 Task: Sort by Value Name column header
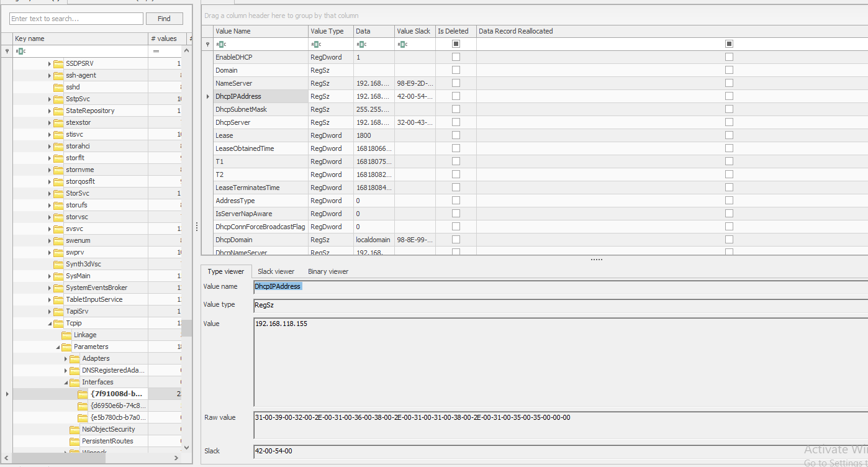[x=261, y=31]
